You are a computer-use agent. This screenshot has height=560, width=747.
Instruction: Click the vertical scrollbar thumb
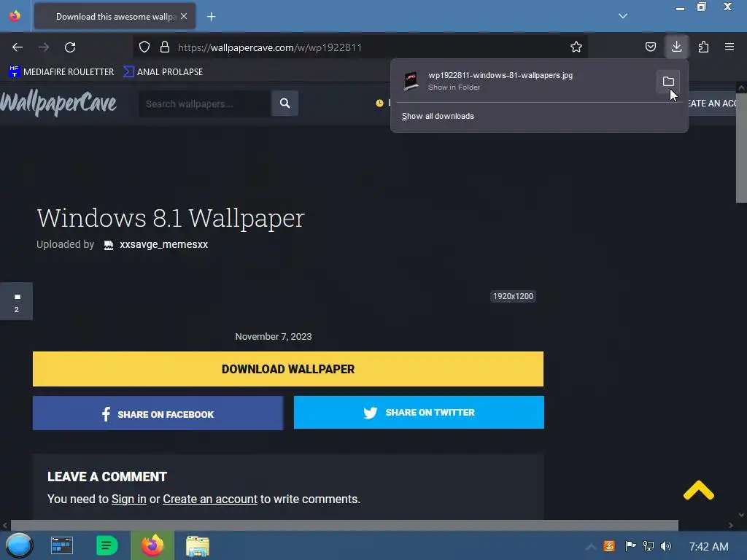click(x=741, y=147)
